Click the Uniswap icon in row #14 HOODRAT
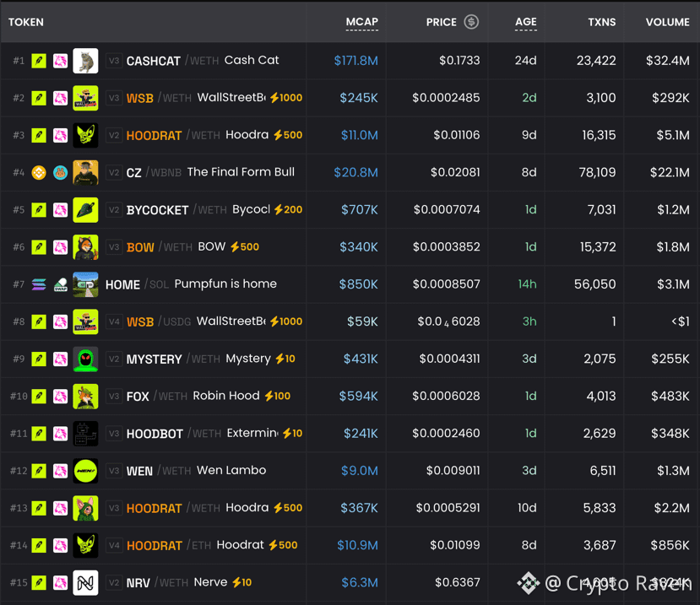 click(x=60, y=545)
